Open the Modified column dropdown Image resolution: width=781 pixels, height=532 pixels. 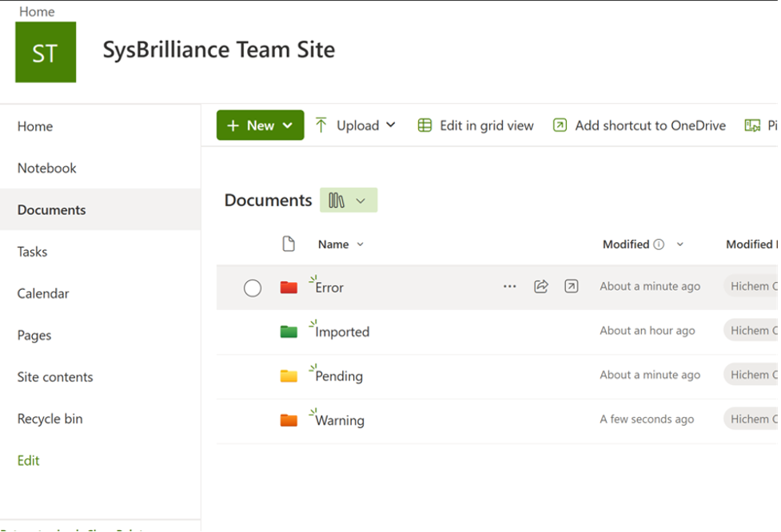click(x=679, y=244)
